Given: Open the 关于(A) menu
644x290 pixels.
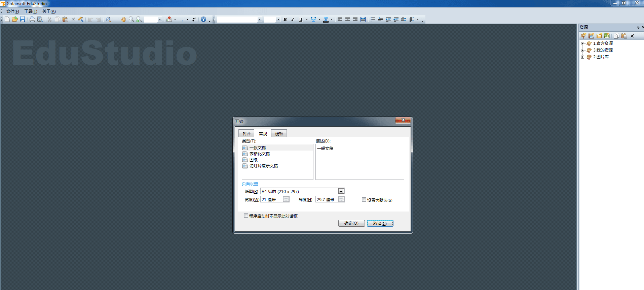Looking at the screenshot, I should [49, 11].
